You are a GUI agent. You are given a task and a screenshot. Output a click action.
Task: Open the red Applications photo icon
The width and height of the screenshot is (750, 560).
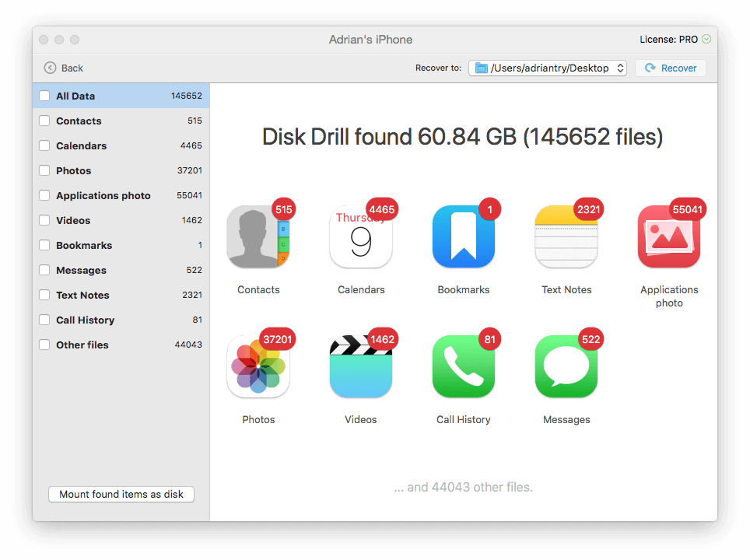(669, 236)
